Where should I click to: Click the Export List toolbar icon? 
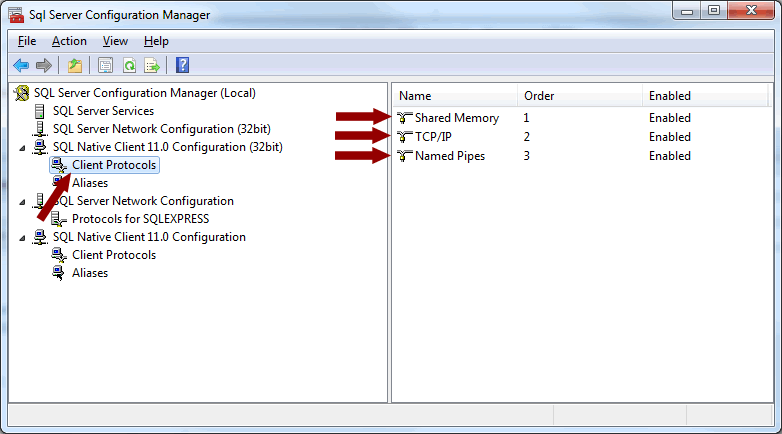click(152, 65)
